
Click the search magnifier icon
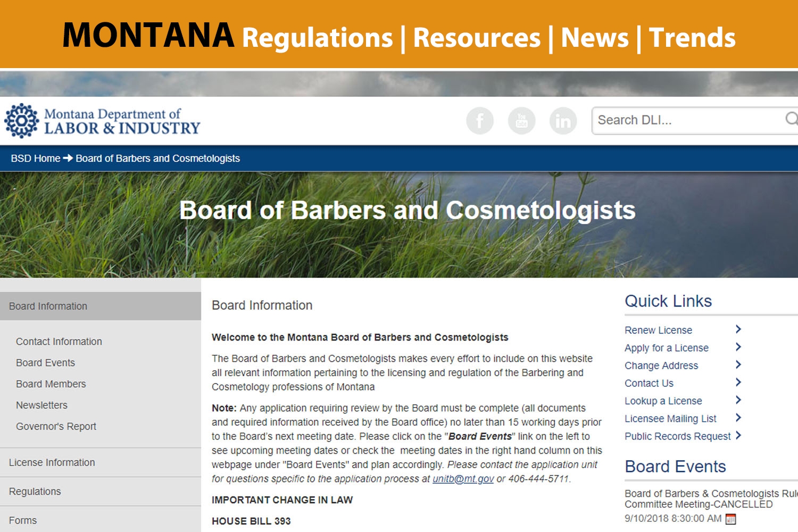click(792, 119)
